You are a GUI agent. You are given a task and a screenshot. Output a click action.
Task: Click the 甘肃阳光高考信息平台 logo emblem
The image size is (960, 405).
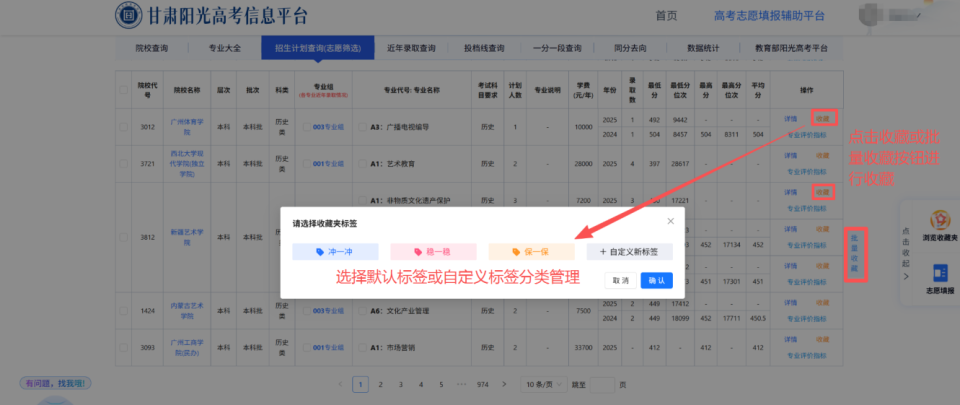click(129, 15)
